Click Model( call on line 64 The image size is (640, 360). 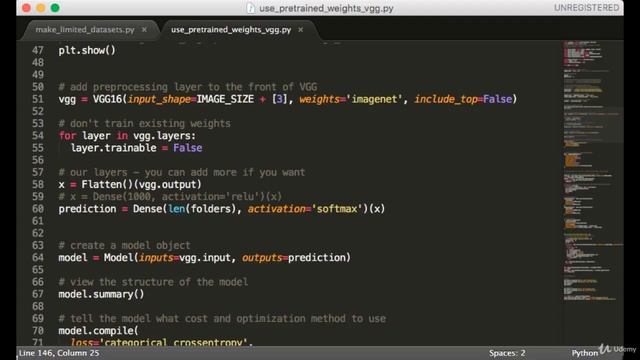click(121, 258)
